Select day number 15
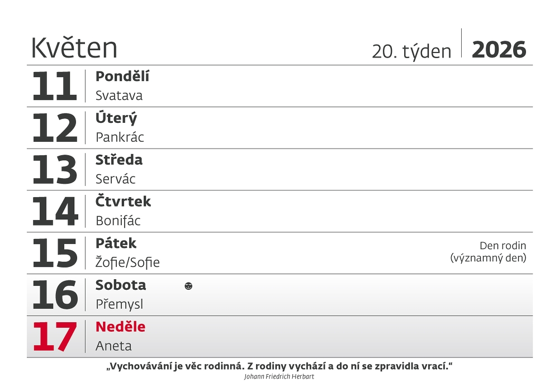Screen dimensions: 559x392 click(x=54, y=254)
